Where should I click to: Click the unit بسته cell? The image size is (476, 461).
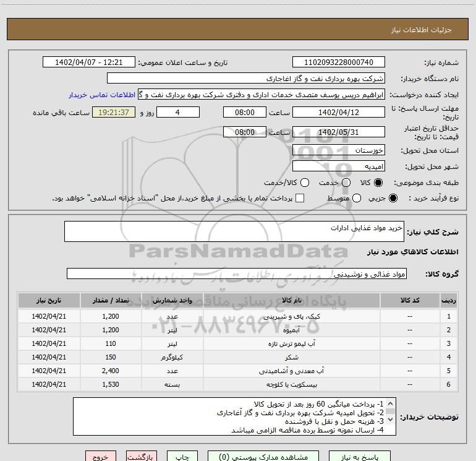tap(172, 384)
